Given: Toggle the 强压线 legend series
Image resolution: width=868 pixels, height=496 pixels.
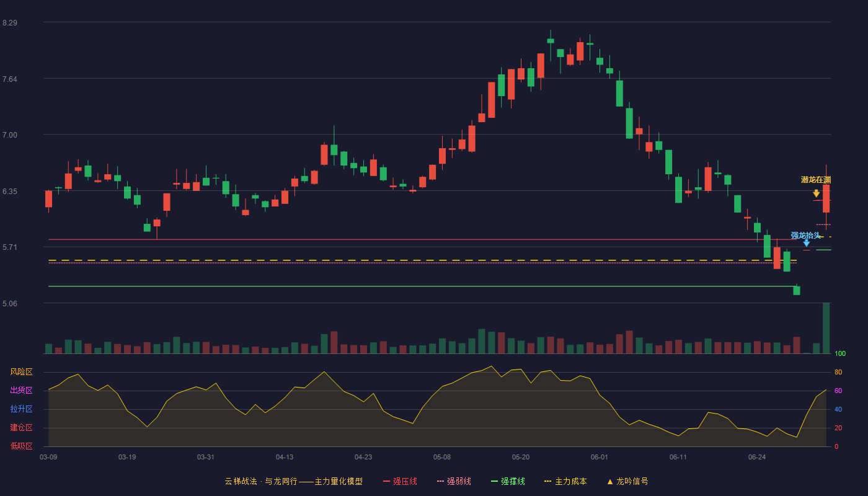Looking at the screenshot, I should tap(400, 481).
